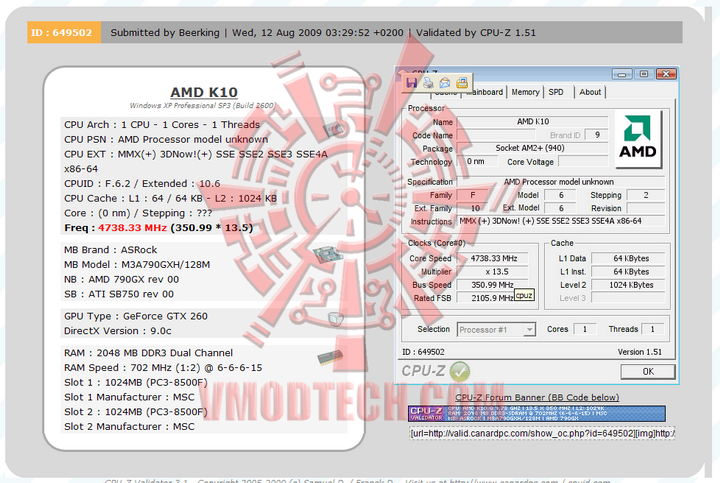Click the Package field Socket AM2+ (940)

[533, 148]
